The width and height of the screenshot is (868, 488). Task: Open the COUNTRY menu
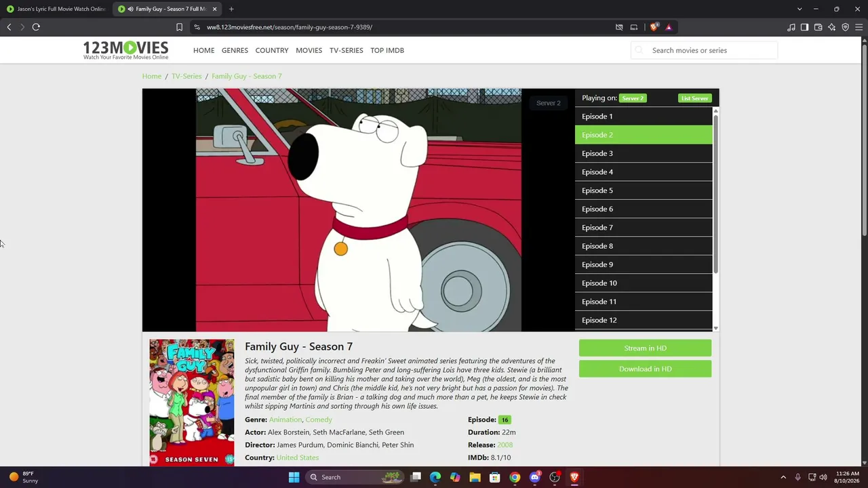click(x=272, y=50)
